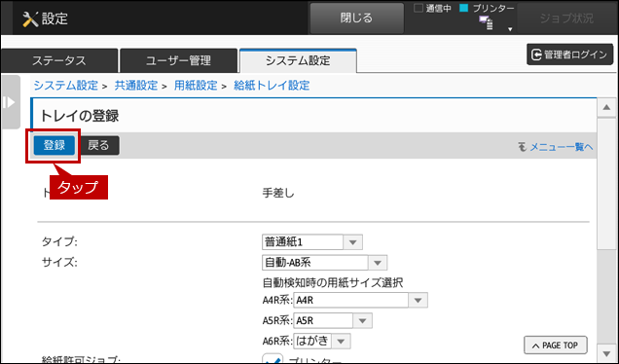Click the wrench settings icon

[x=30, y=18]
